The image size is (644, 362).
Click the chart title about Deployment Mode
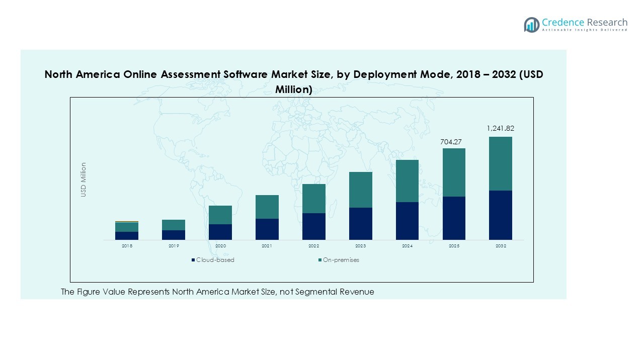(x=294, y=81)
